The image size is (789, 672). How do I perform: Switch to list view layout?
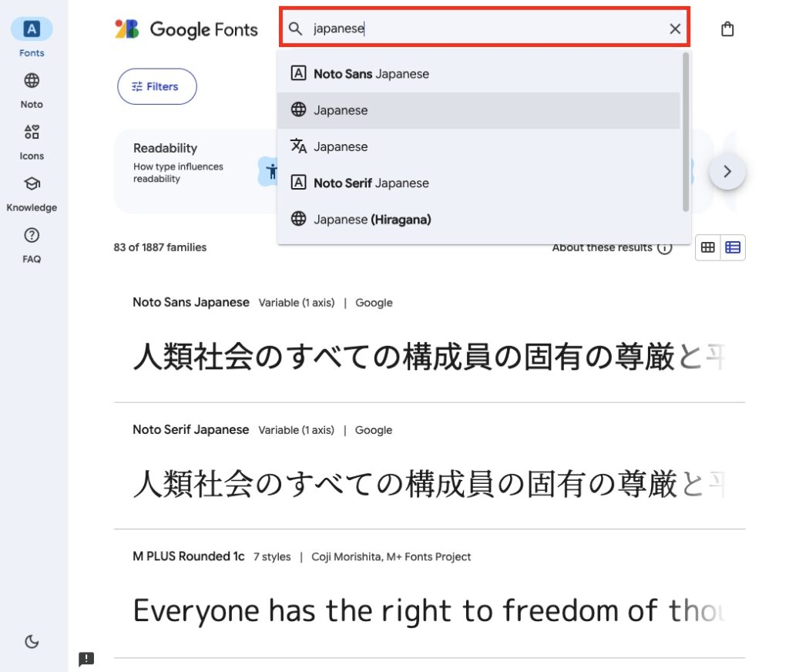[733, 248]
